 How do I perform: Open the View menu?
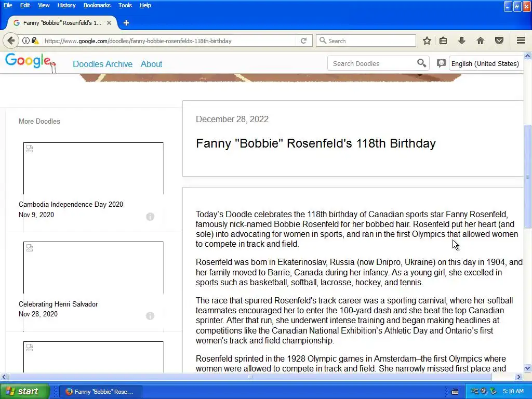[x=44, y=5]
